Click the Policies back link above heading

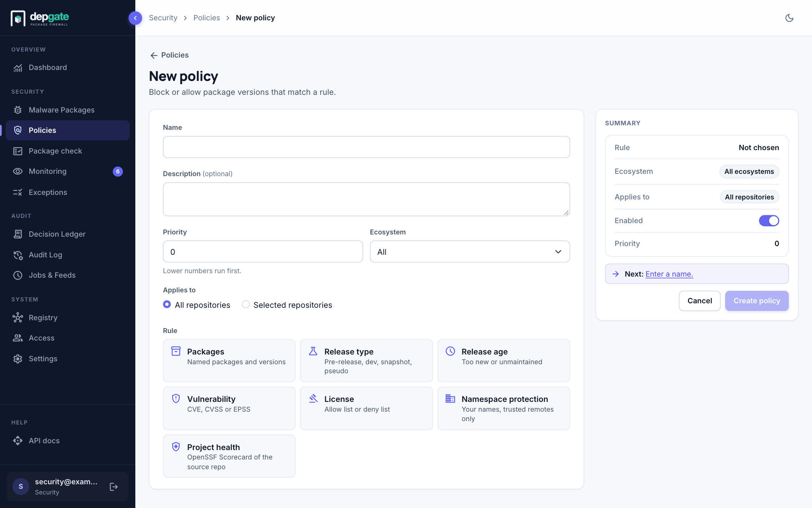pos(169,55)
